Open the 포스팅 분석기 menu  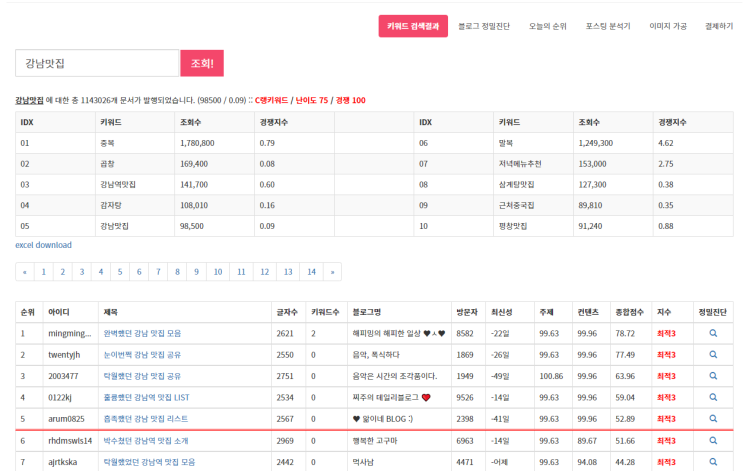(608, 26)
